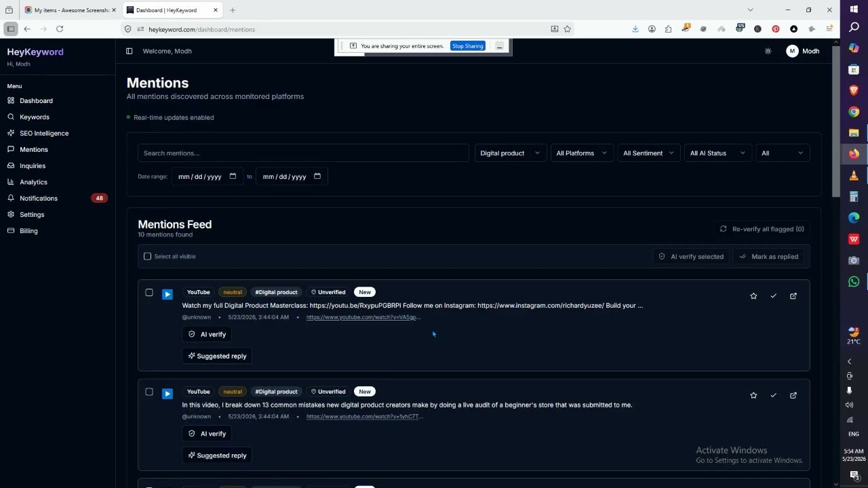The width and height of the screenshot is (868, 488).
Task: Click the Mark as replied button
Action: click(x=768, y=256)
